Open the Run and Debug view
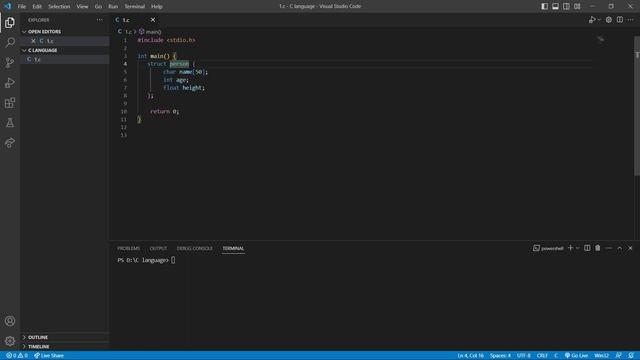640x360 pixels. pyautogui.click(x=10, y=82)
